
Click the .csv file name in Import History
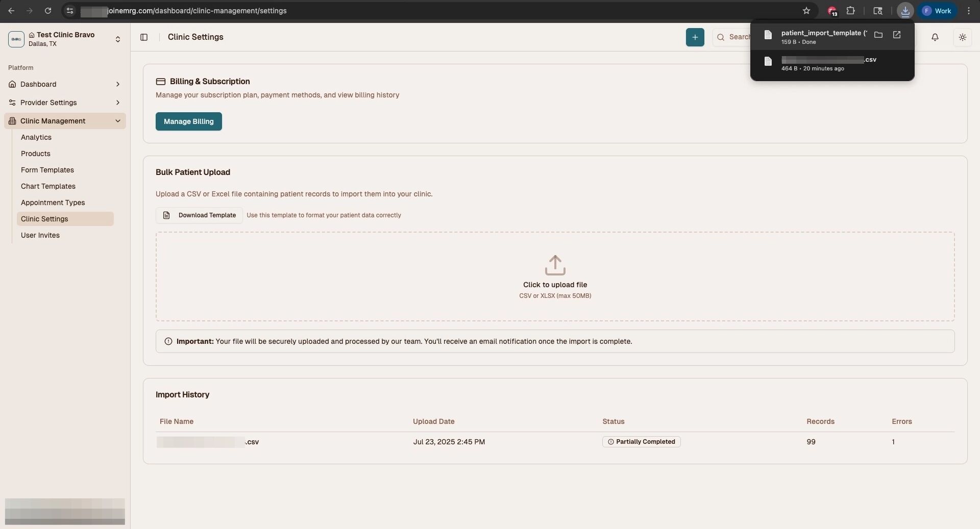(x=208, y=442)
